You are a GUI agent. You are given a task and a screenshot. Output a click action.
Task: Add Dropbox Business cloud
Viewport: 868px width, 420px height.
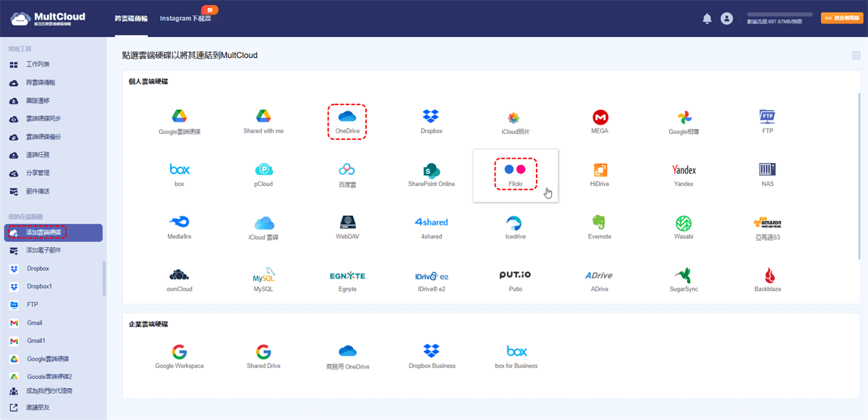[x=432, y=351]
